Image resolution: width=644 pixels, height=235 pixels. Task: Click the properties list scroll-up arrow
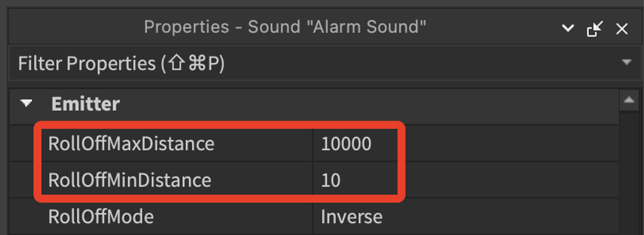click(629, 100)
